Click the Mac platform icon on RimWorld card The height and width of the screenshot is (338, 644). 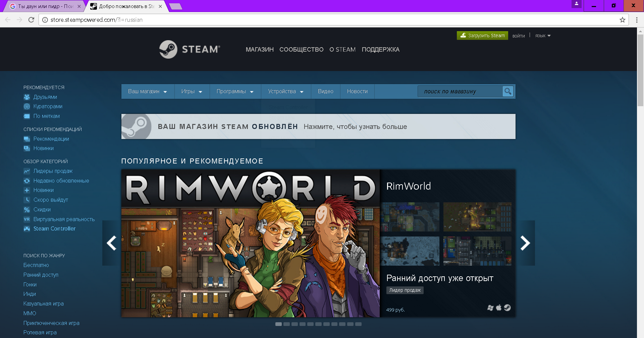(x=499, y=308)
